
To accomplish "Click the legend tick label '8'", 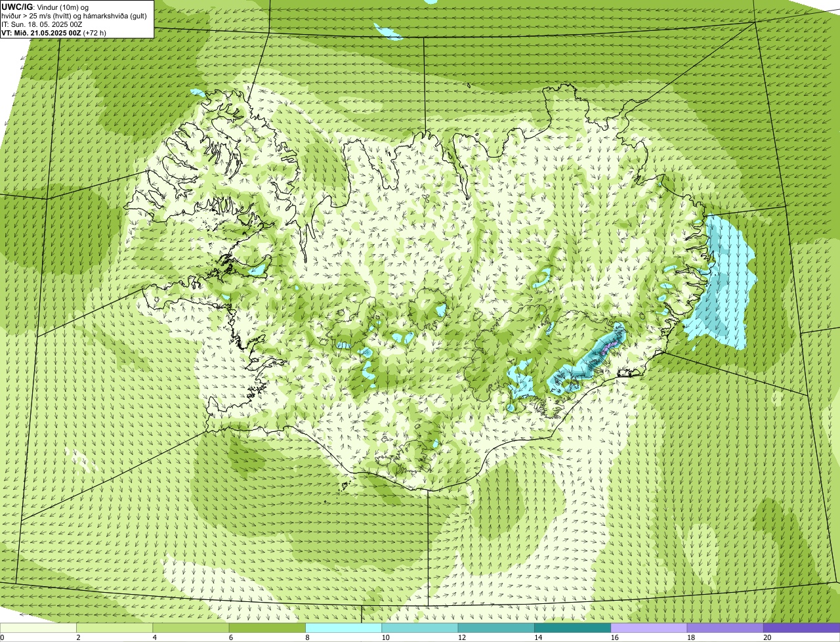I will [x=307, y=637].
